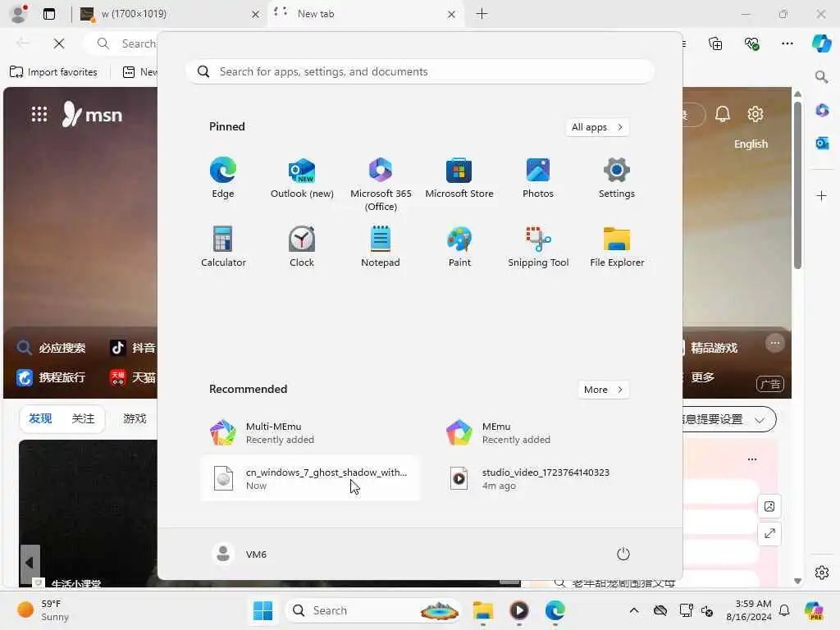
Task: Click the clock showing 3:59 AM
Action: [x=748, y=610]
